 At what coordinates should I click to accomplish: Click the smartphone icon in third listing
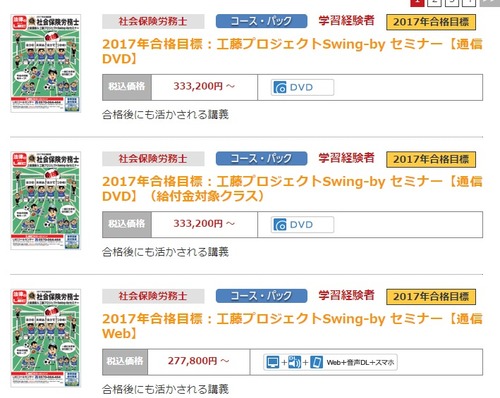[x=316, y=362]
